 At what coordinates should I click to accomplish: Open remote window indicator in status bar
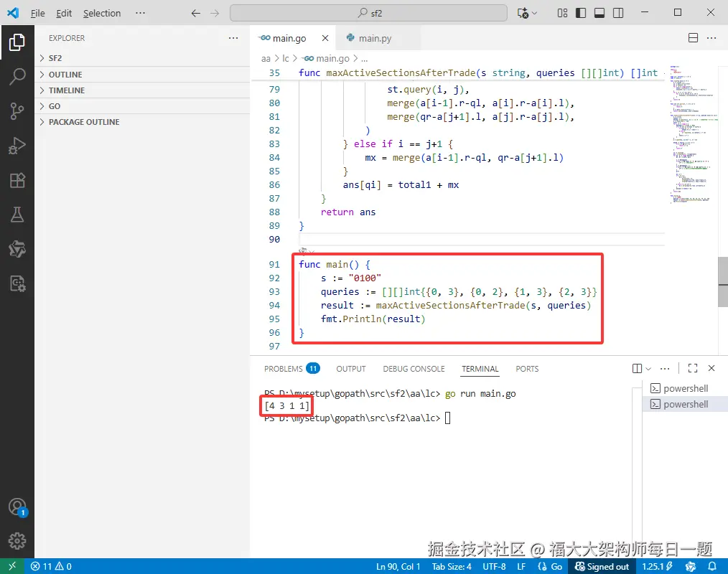(x=12, y=566)
